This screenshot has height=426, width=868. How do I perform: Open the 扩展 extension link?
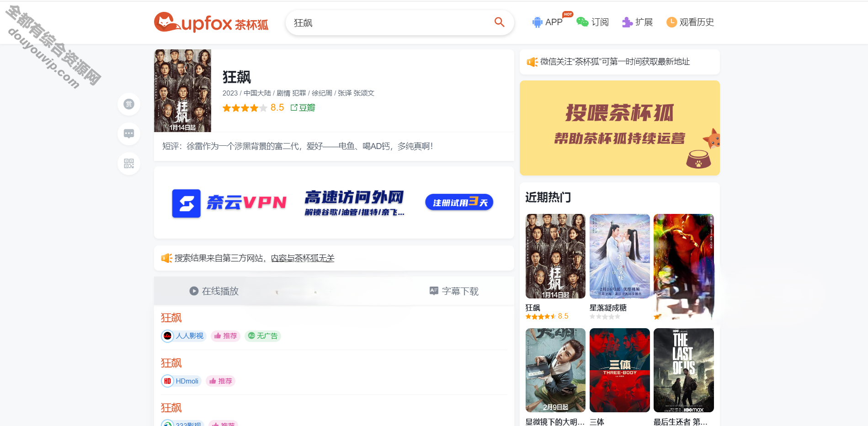(637, 22)
